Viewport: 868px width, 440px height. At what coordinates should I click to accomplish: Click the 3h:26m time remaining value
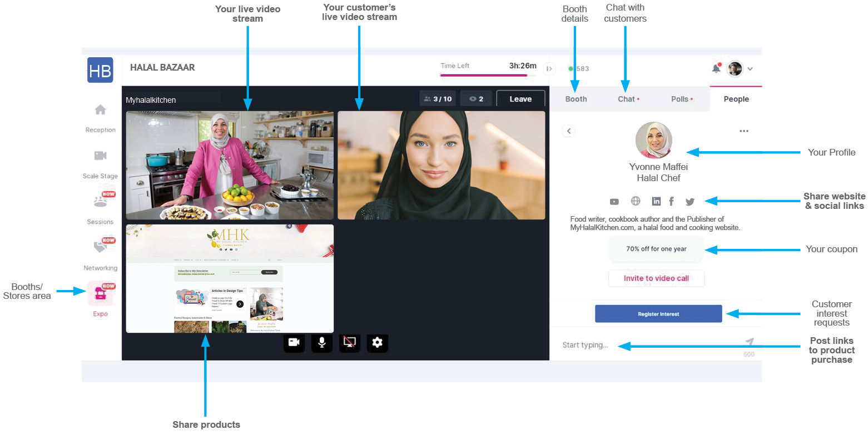(x=523, y=66)
